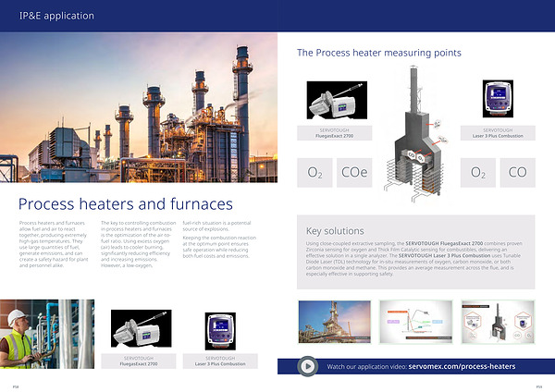The image size is (555, 392).
Task: Click the Key solutions heading
Action: (x=336, y=230)
